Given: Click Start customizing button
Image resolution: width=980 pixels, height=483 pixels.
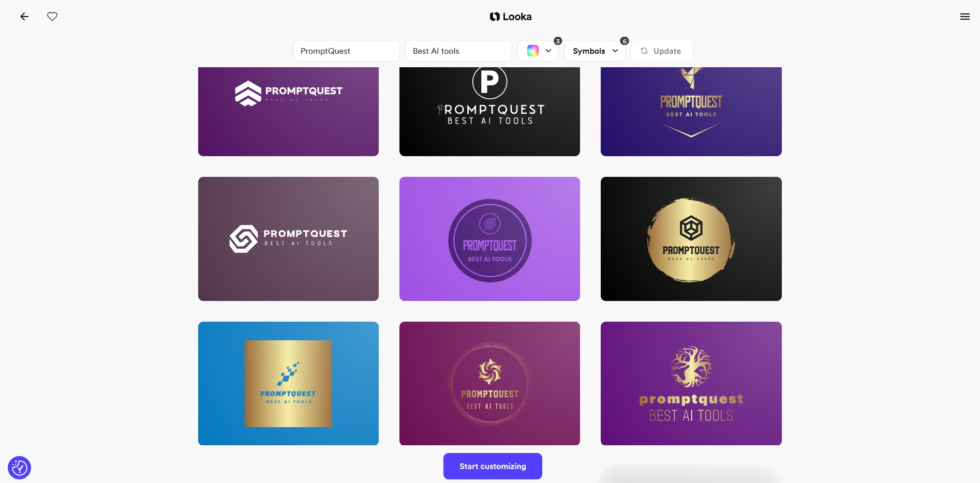Looking at the screenshot, I should 493,466.
